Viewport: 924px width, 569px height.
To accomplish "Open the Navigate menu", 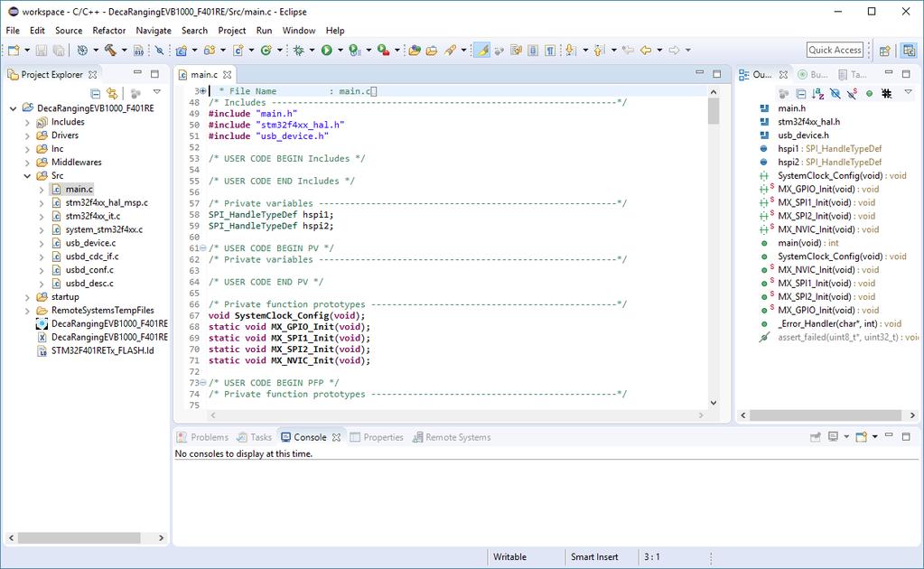I will point(154,30).
